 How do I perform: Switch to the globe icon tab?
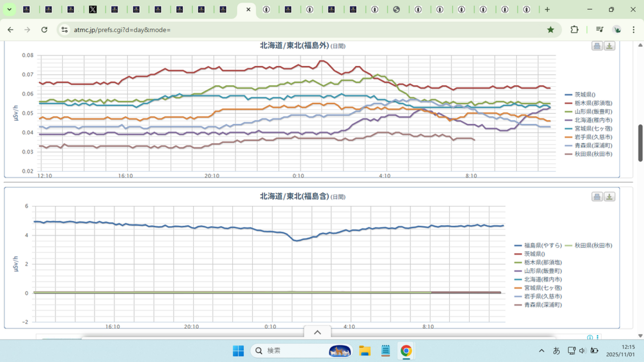pos(396,9)
